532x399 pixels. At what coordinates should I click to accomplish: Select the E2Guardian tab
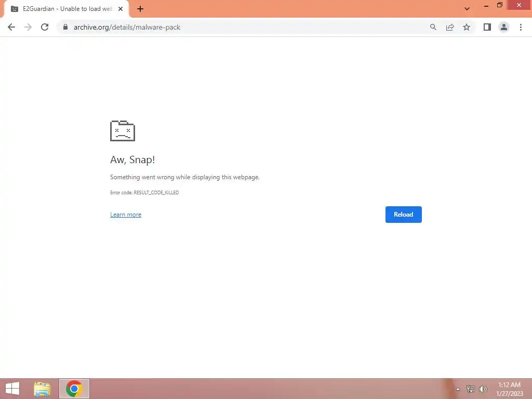click(66, 9)
